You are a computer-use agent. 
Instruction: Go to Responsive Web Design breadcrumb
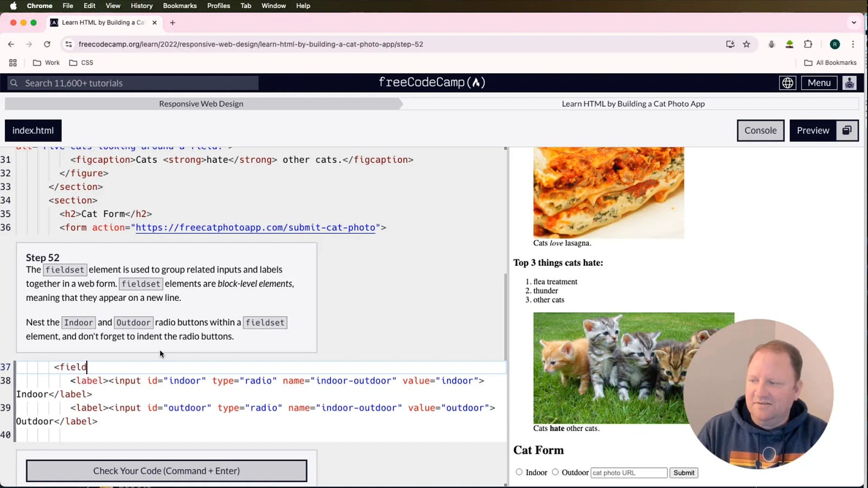click(201, 104)
